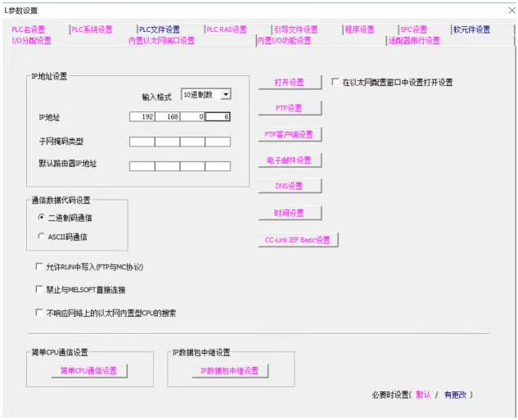
Task: Open the PLC系统设置 tab
Action: 92,29
